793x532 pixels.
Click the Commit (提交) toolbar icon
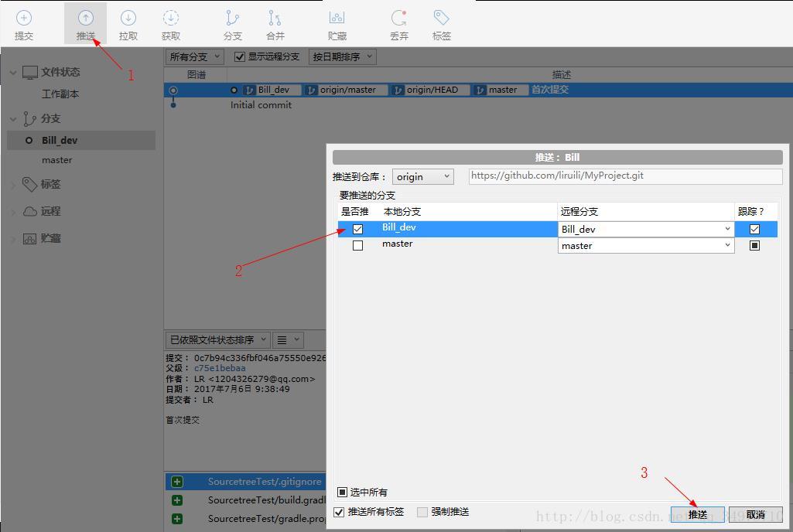click(24, 19)
